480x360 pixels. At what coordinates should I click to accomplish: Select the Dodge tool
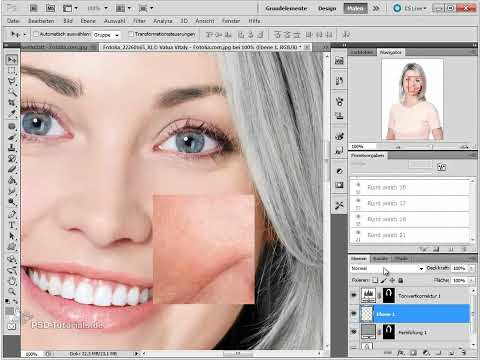click(x=12, y=202)
